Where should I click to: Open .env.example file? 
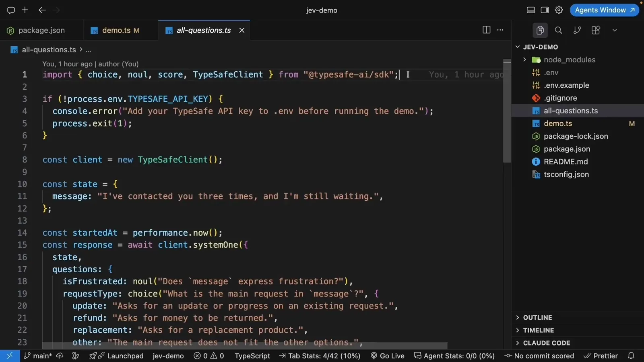[x=578, y=85]
